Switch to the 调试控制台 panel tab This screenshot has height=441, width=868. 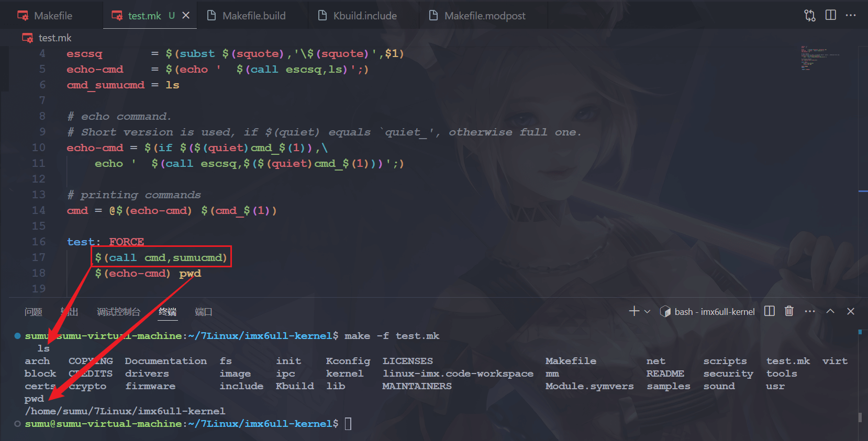tap(118, 312)
